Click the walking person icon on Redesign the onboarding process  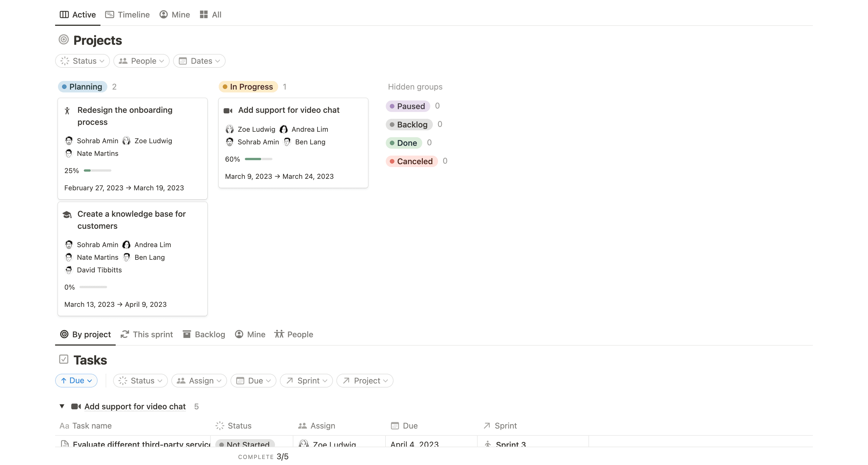click(68, 111)
